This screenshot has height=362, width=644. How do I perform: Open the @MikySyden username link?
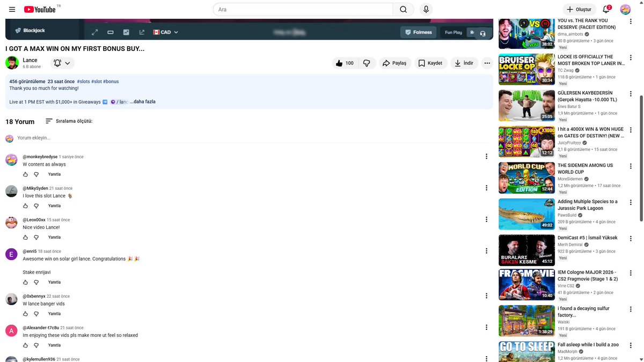35,188
